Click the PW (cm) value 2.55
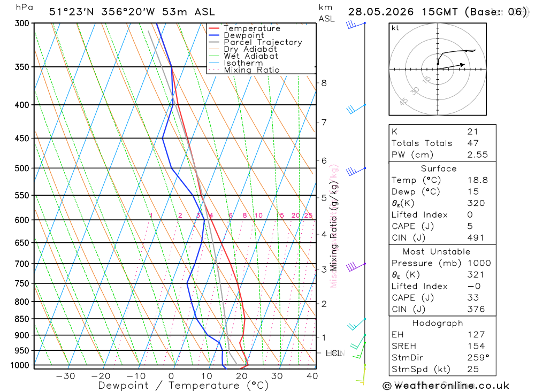The image size is (535, 392). [478, 155]
